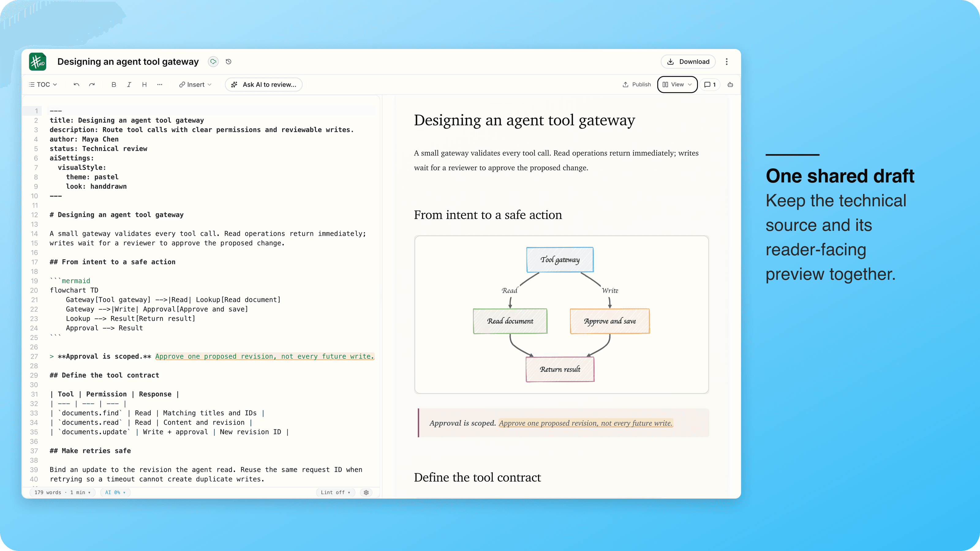Click the highlighted 'Approve one proposed revision' source text
980x551 pixels.
[265, 357]
